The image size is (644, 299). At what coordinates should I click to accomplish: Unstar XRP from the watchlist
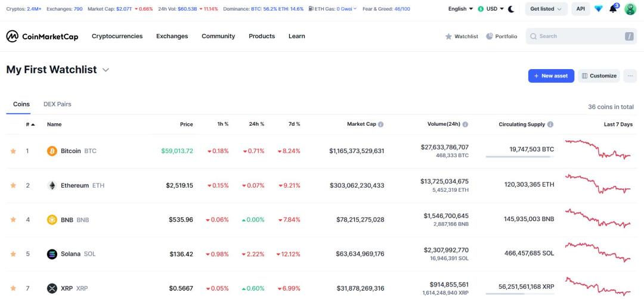[x=13, y=288]
